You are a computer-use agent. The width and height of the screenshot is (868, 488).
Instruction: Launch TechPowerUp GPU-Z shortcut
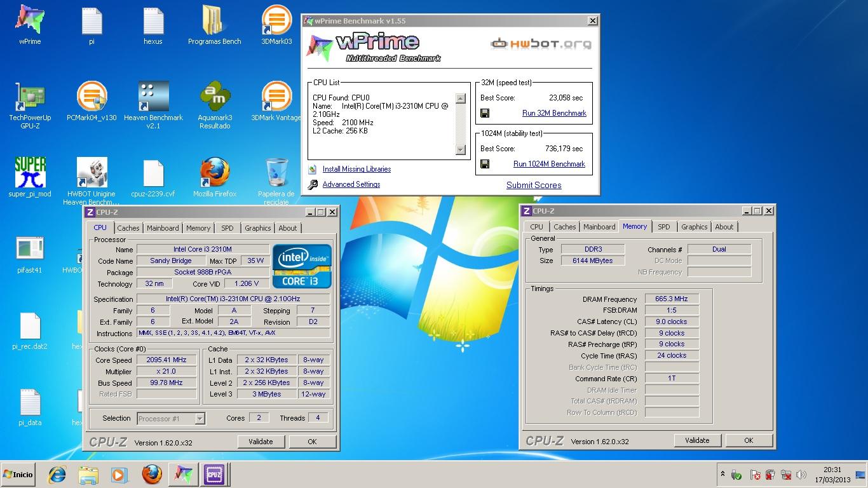[x=30, y=105]
